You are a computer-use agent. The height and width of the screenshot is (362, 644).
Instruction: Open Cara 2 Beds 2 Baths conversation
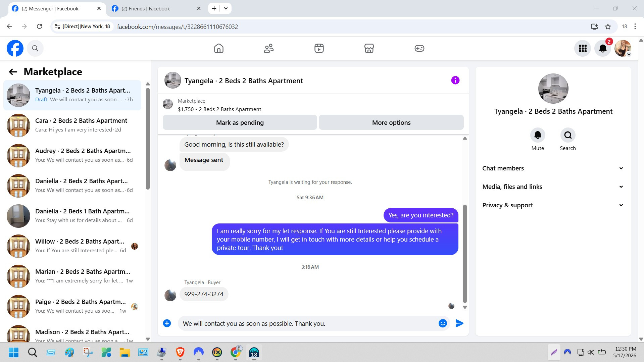click(72, 125)
